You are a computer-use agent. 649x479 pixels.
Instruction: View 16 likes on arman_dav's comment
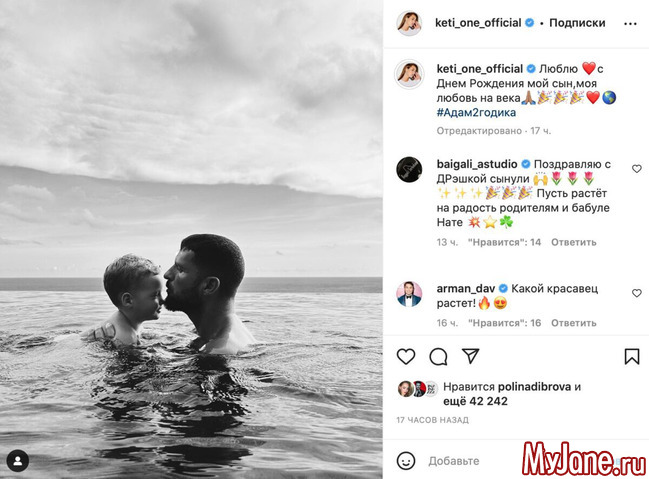tap(506, 323)
